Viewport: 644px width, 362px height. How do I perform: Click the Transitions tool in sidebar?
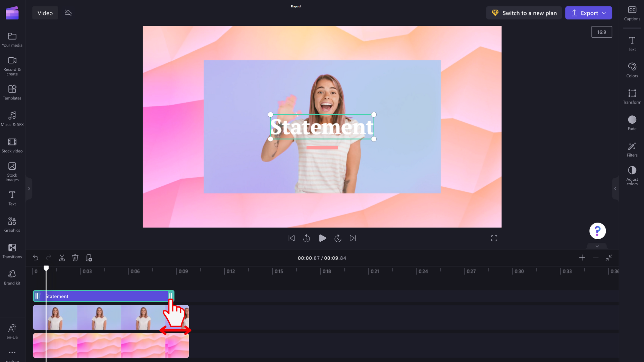[x=12, y=251]
